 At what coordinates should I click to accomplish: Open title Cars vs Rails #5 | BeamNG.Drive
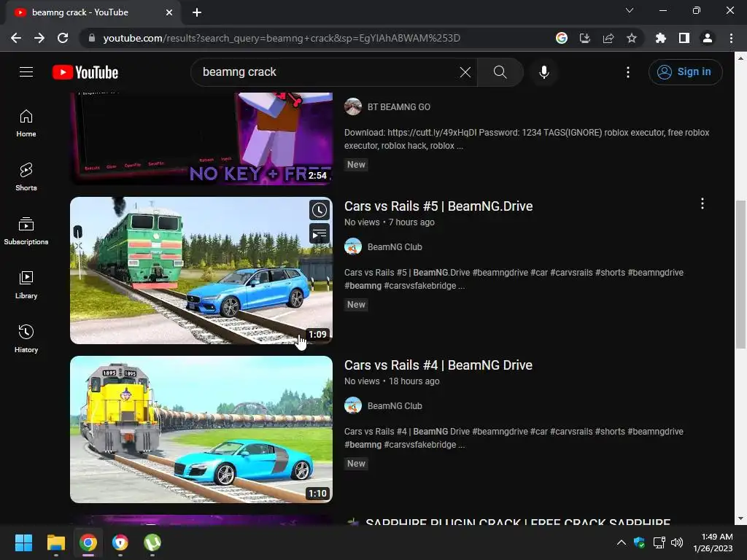click(x=438, y=206)
